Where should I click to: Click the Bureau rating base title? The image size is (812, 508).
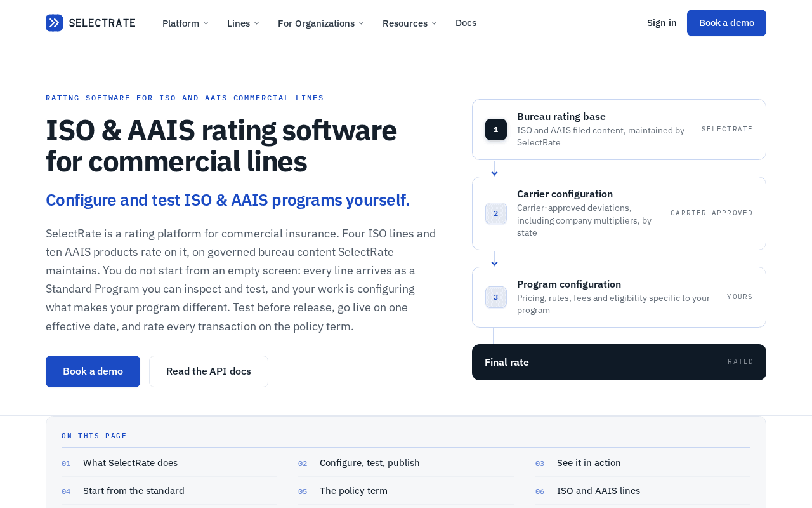[561, 117]
